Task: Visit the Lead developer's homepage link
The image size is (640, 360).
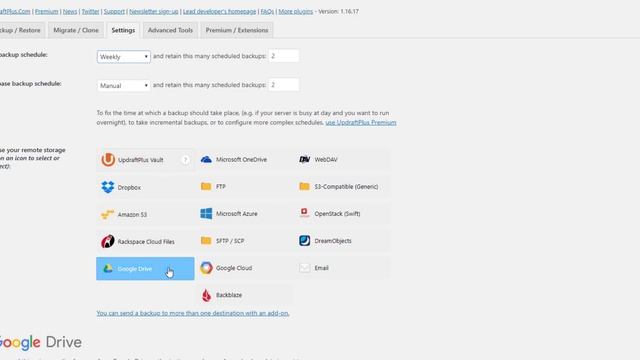Action: pos(220,11)
